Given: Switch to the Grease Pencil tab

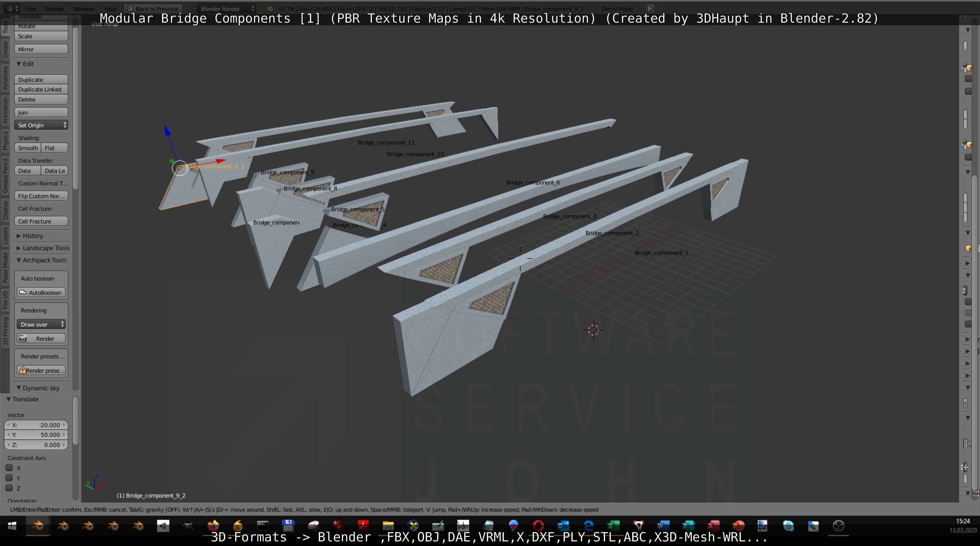Looking at the screenshot, I should point(5,176).
